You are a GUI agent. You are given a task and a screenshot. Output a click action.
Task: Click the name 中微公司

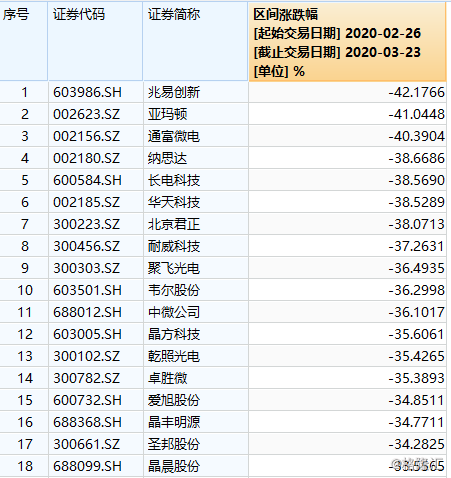tap(174, 312)
